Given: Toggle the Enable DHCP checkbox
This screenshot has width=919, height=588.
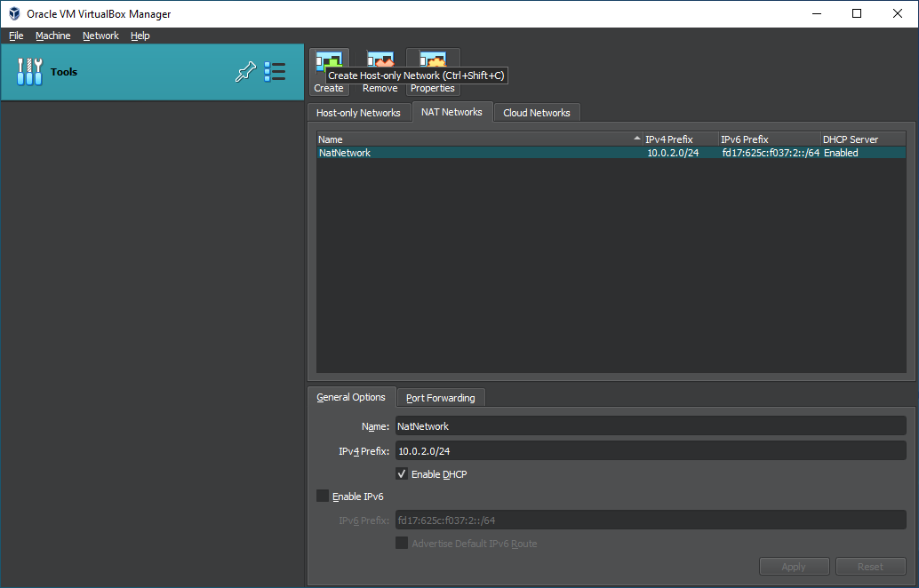Looking at the screenshot, I should [402, 473].
